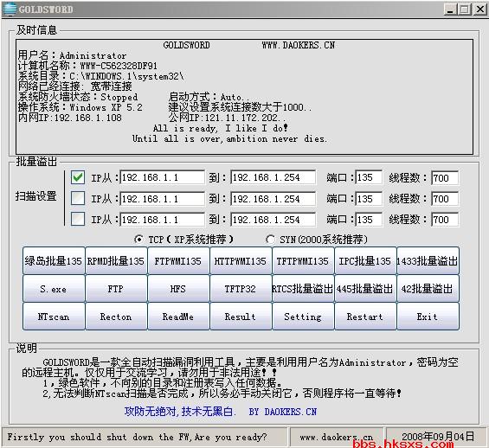
Task: Click the BY DAOKERS.CN blue text
Action: [283, 412]
